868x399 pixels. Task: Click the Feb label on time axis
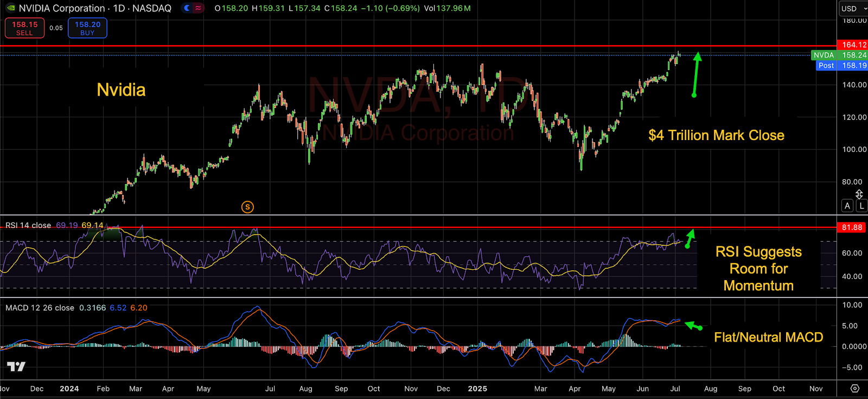[103, 389]
